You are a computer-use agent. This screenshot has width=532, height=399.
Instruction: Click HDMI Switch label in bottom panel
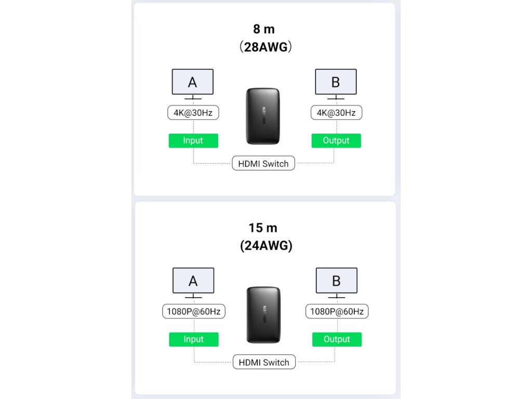tap(264, 362)
